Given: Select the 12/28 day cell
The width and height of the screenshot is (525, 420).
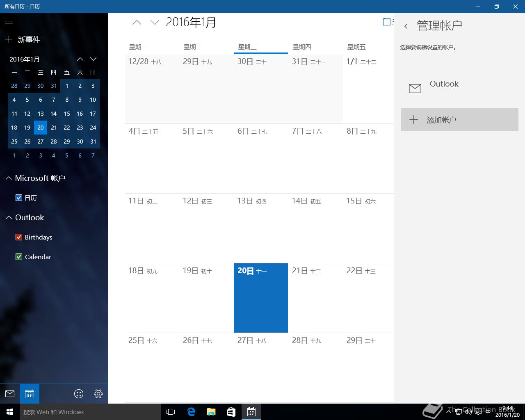Looking at the screenshot, I should coord(152,89).
